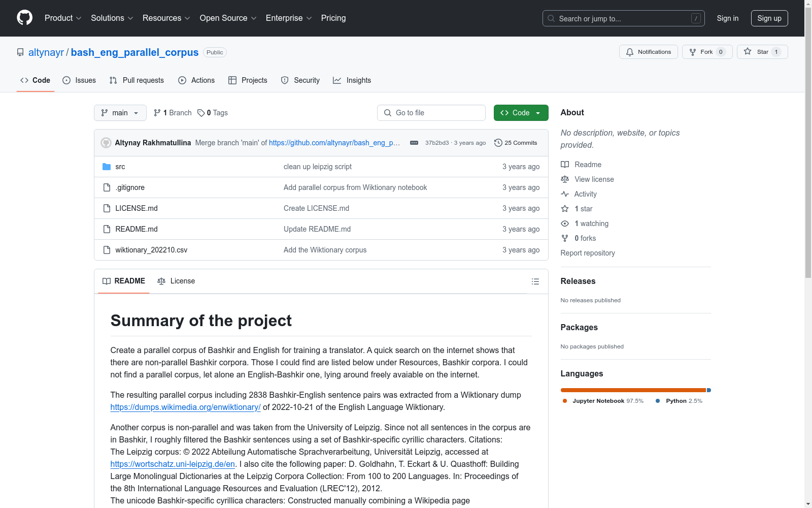The width and height of the screenshot is (812, 508).
Task: Open README outline list icon
Action: 535,281
